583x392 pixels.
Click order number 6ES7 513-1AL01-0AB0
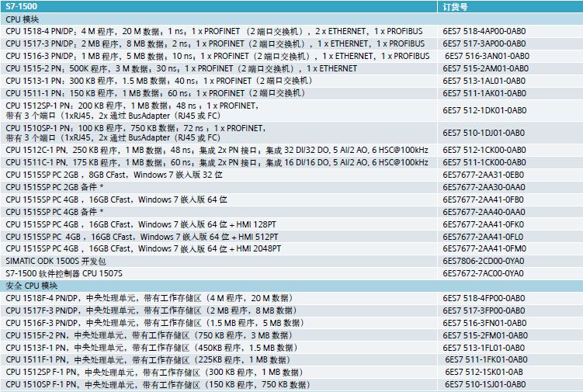coord(484,81)
